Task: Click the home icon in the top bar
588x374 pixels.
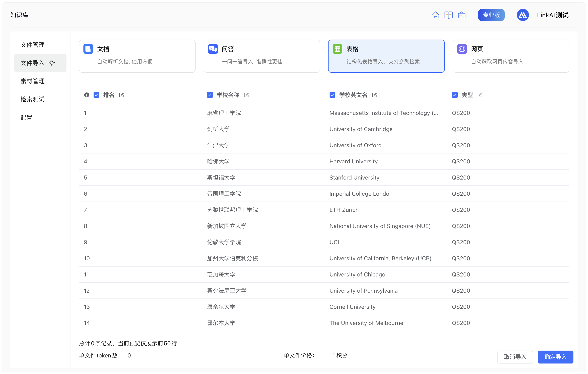Action: (436, 15)
